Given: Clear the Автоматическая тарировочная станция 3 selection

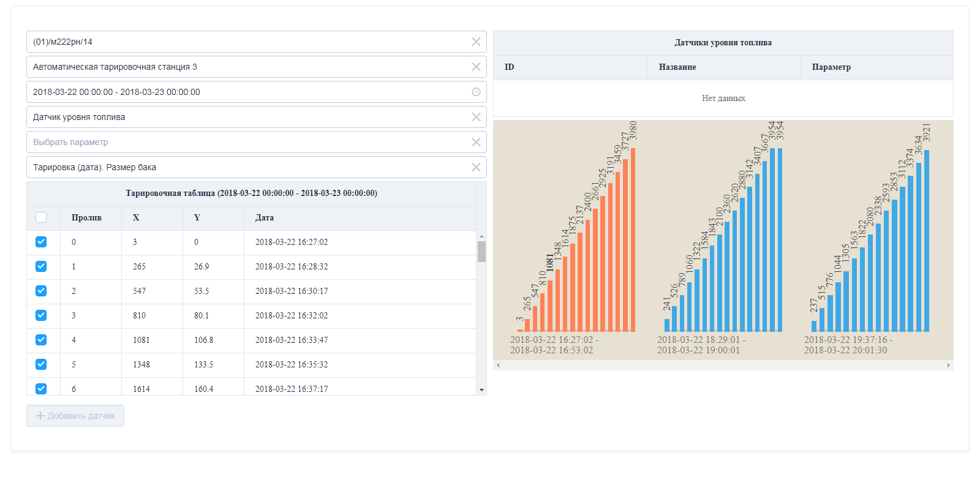Looking at the screenshot, I should (476, 67).
